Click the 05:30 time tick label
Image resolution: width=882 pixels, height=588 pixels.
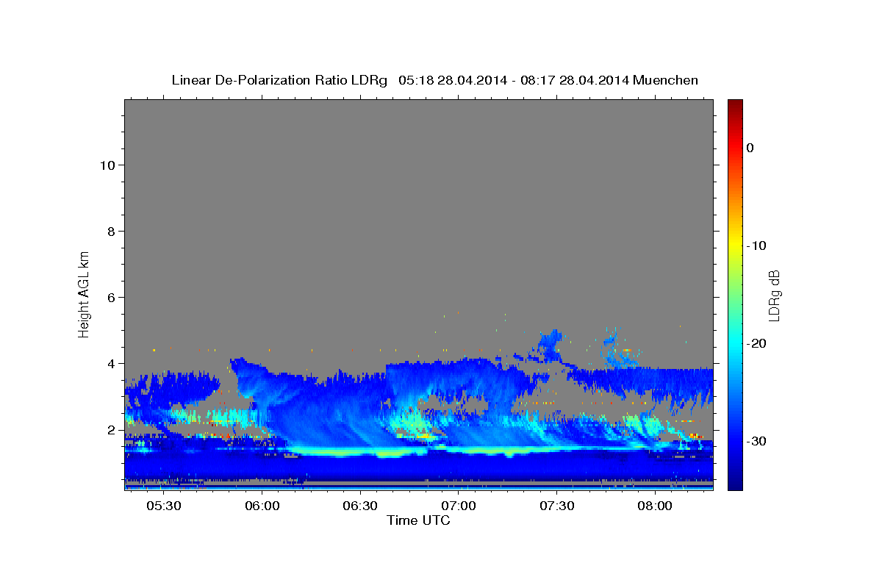[x=164, y=506]
